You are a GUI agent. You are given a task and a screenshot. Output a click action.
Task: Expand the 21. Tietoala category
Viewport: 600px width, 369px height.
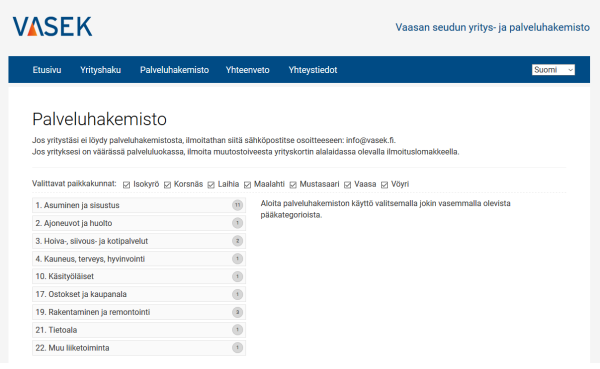point(139,330)
